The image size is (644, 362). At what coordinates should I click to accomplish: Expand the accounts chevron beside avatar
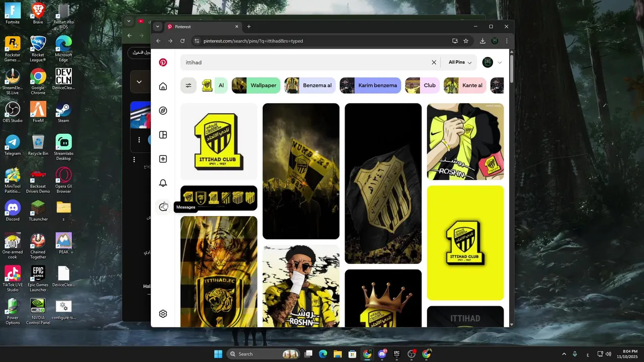point(500,63)
